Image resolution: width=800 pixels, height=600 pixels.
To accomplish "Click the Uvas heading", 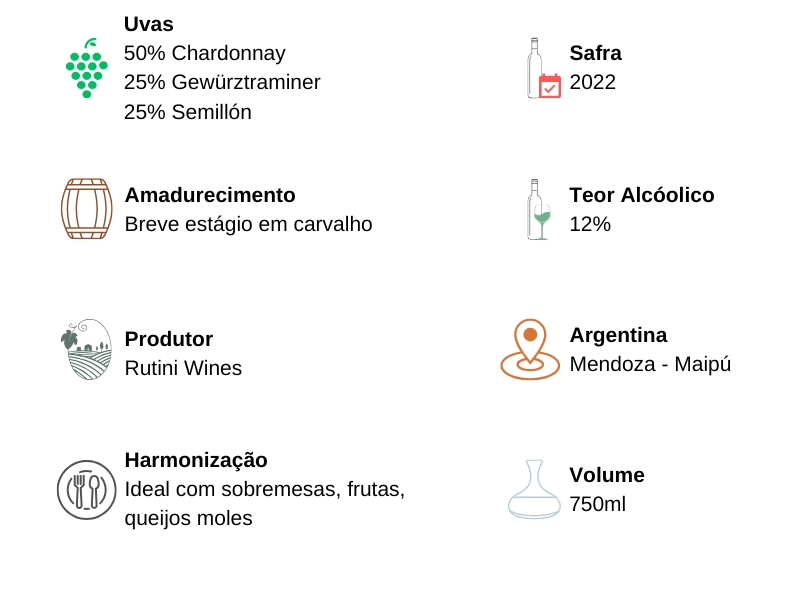I will pos(149,24).
